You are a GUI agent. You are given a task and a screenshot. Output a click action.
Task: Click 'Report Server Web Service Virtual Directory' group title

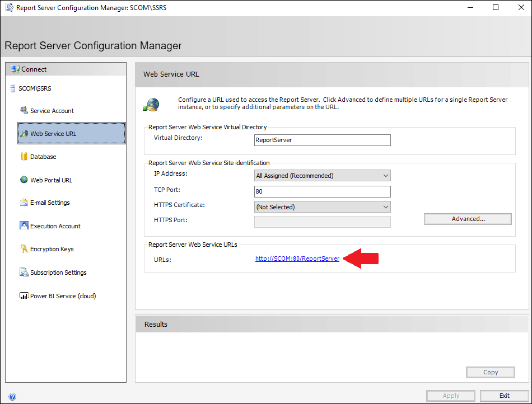point(207,127)
